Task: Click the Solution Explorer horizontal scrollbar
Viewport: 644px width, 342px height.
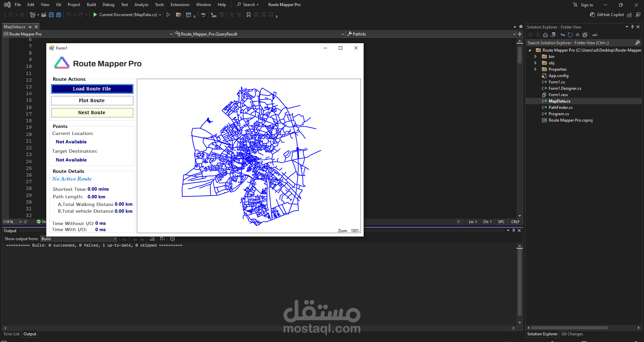Action: [x=570, y=328]
